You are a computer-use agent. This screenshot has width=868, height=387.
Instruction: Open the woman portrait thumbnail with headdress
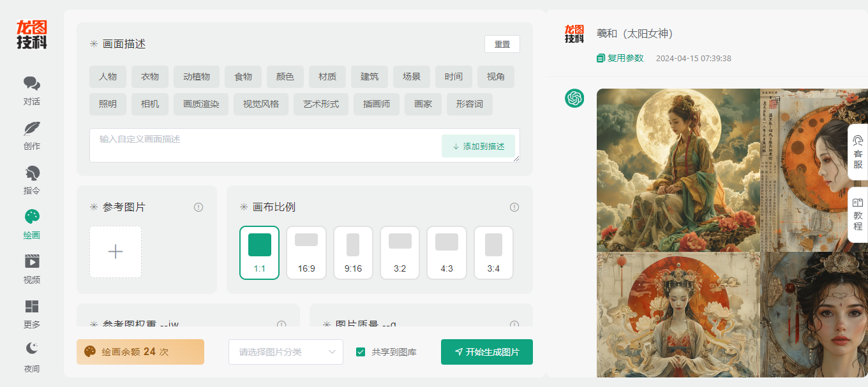coord(814,314)
